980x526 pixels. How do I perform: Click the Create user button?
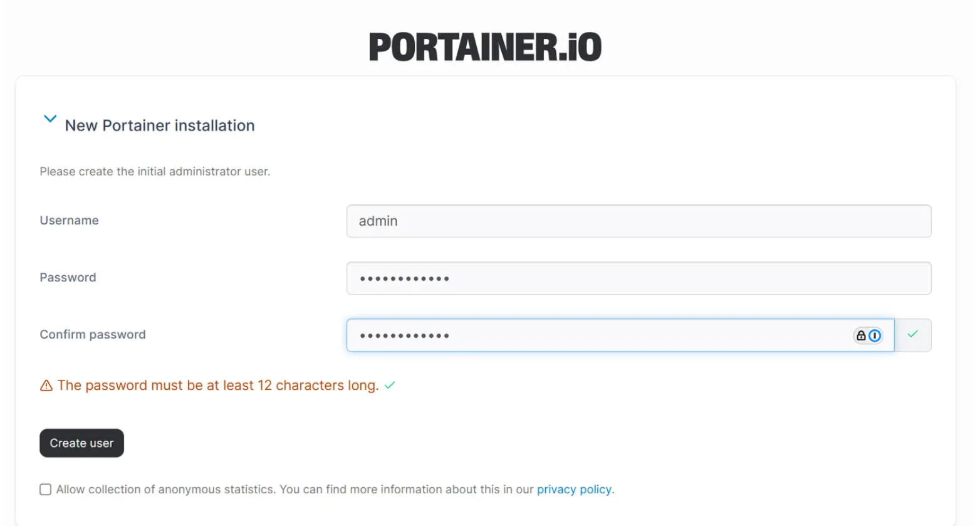(x=81, y=443)
